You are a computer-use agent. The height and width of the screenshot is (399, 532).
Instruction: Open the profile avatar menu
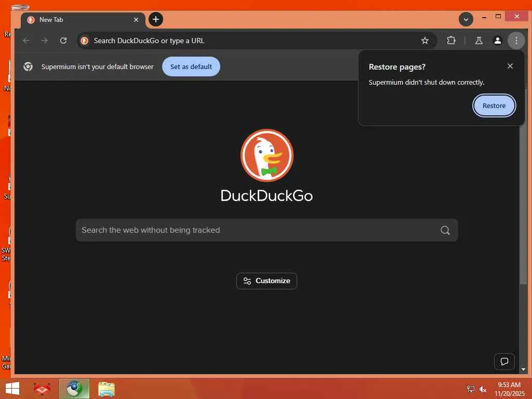(497, 41)
